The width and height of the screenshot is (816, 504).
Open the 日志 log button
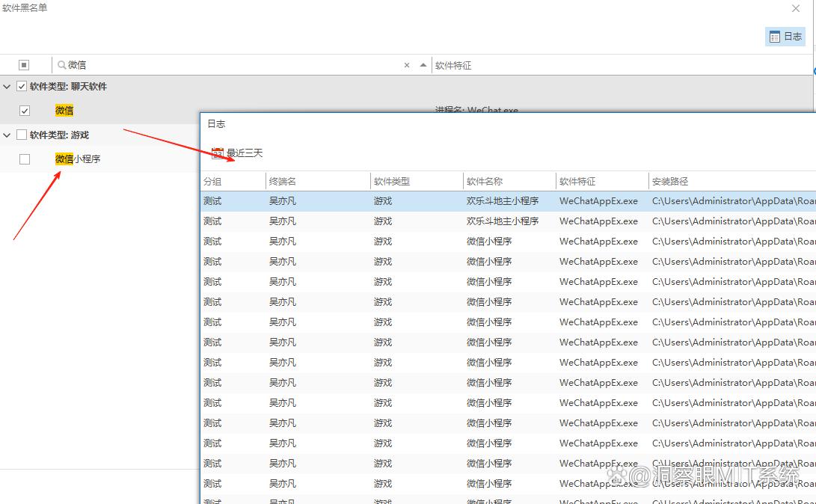point(785,37)
